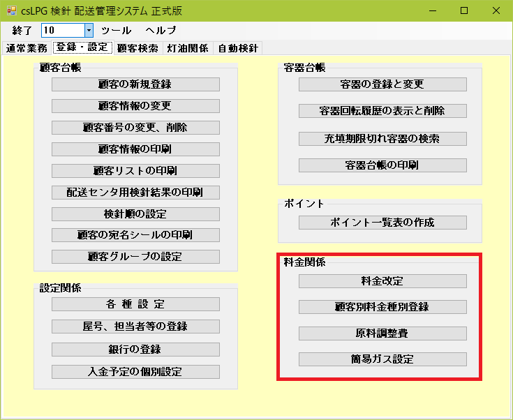Open 容器の登録と変更
513x420 pixels.
382,84
